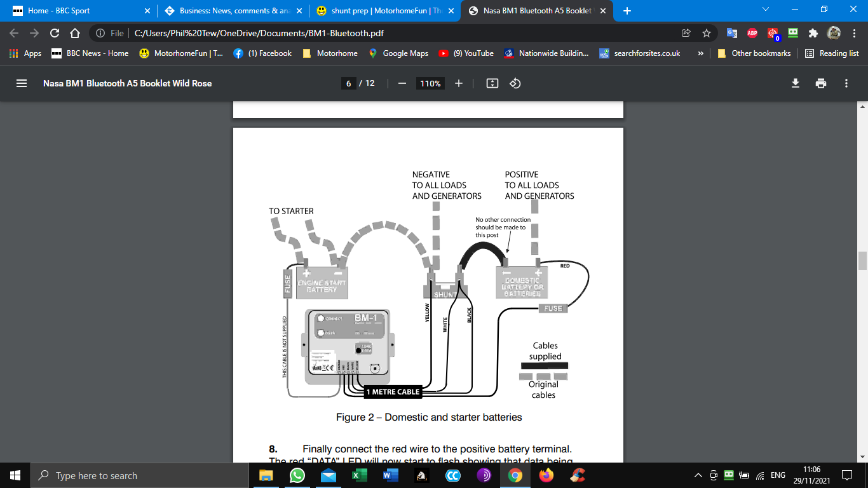Switch to the shunt prep MotorhomeFun tab
Screen dimensions: 868x488
[386, 11]
